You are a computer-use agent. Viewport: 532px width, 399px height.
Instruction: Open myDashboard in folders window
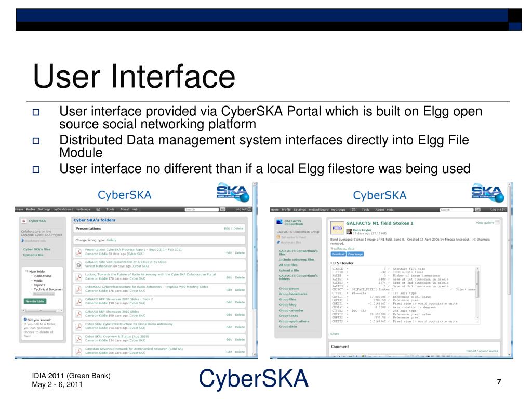click(63, 209)
